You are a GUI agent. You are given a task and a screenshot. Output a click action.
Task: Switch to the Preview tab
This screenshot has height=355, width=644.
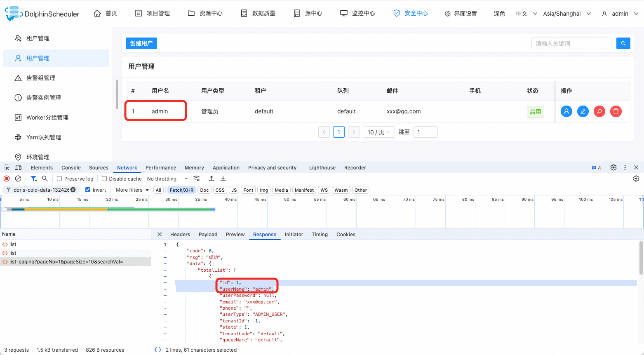coord(235,234)
